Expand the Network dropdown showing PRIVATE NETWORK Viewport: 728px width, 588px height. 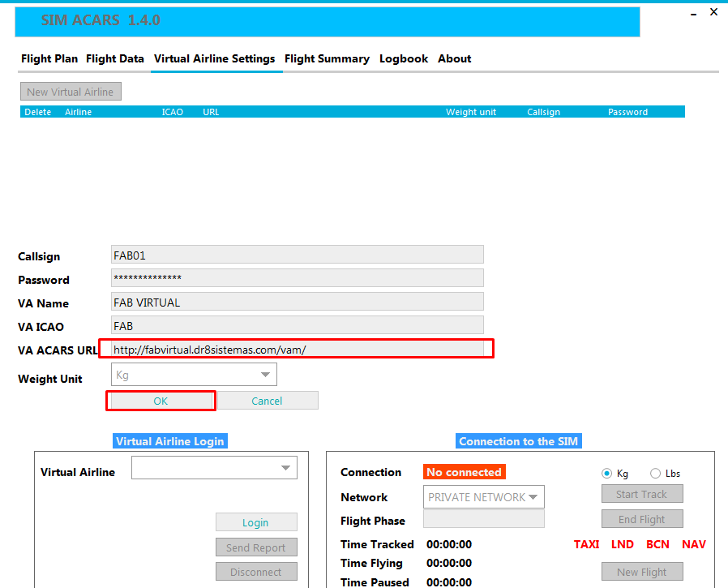(483, 497)
